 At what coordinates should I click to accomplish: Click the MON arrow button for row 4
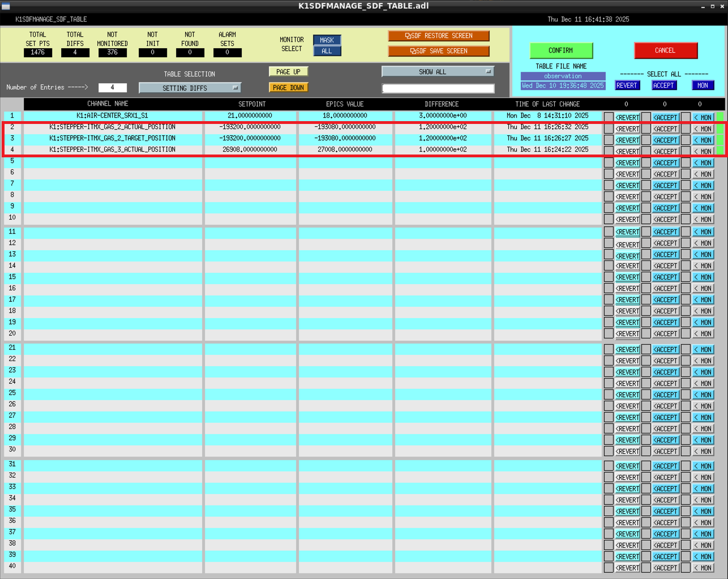tap(703, 152)
